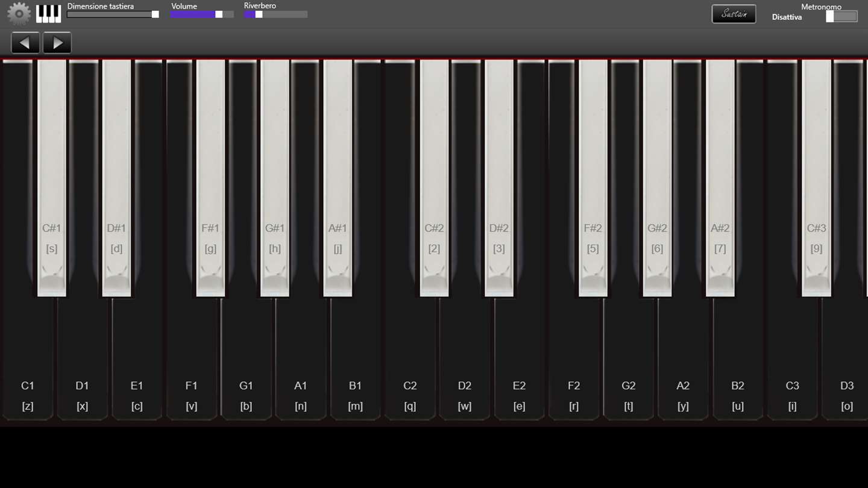
Task: Shift keyboard left with the back arrow
Action: click(25, 43)
